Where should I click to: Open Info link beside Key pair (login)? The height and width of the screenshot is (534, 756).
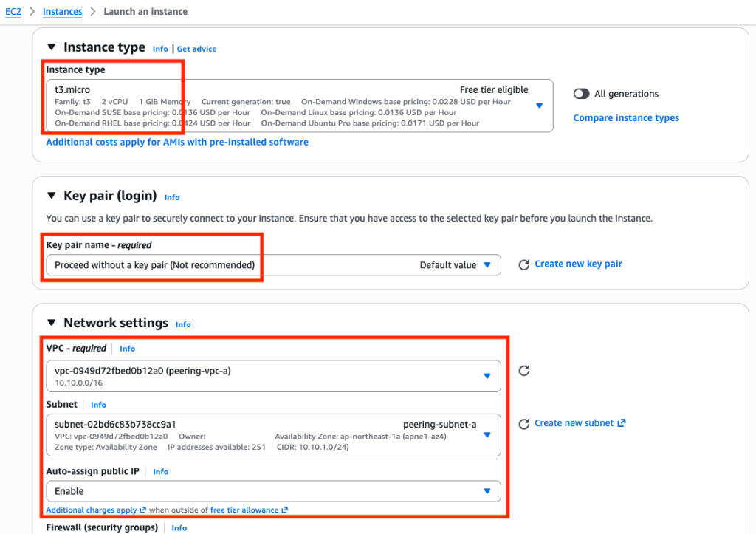171,197
